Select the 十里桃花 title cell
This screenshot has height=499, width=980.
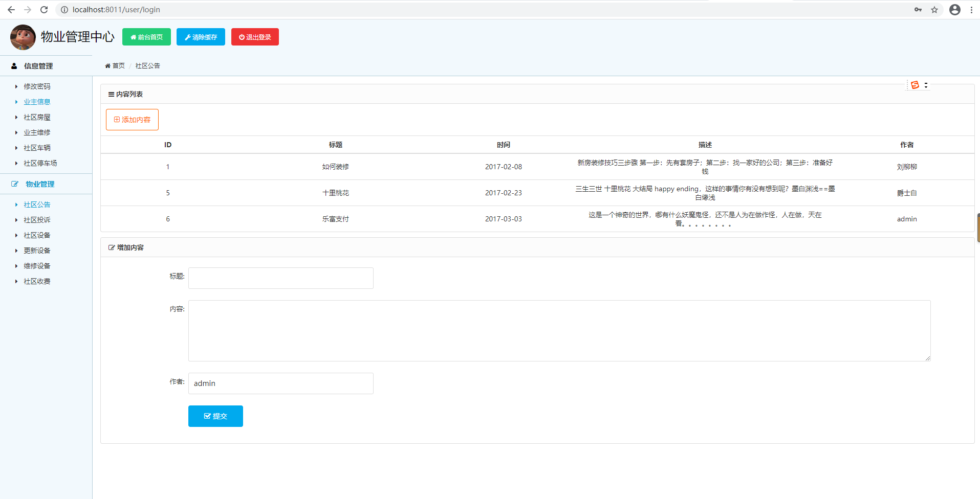pos(336,193)
